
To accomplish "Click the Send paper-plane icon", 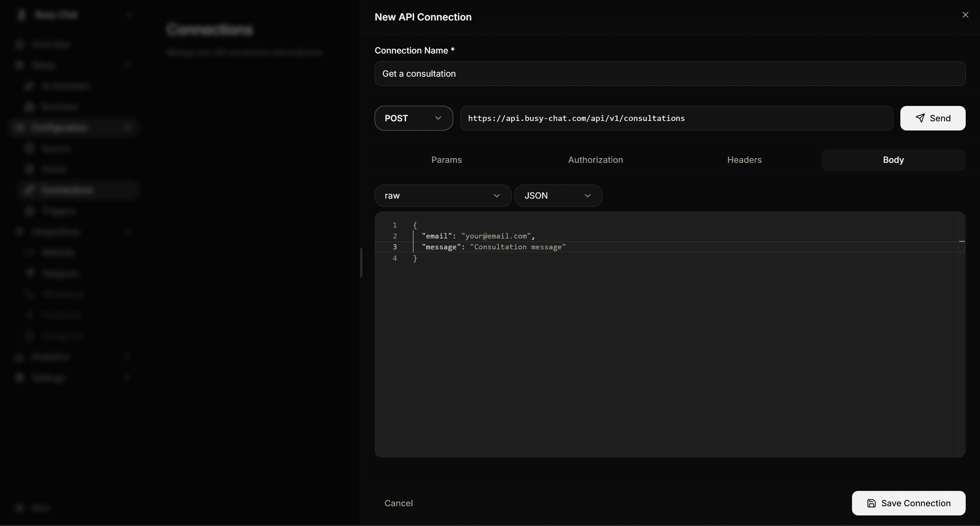I will tap(921, 118).
